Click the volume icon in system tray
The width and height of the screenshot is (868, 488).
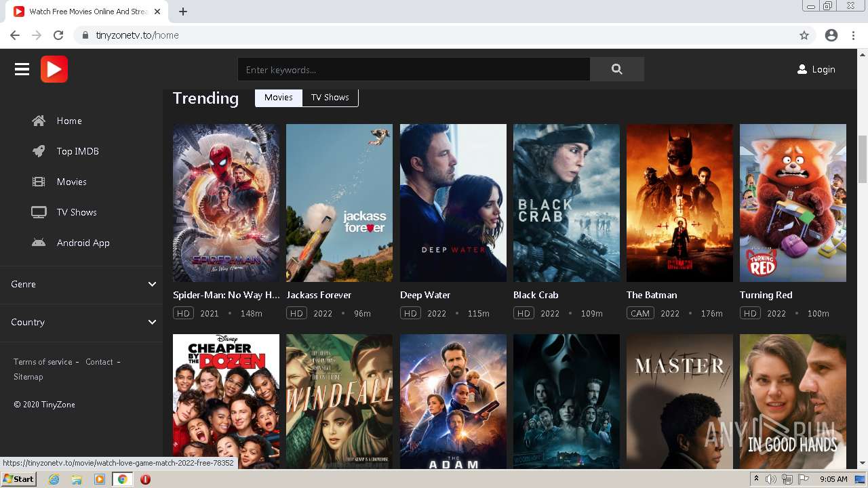[x=771, y=479]
